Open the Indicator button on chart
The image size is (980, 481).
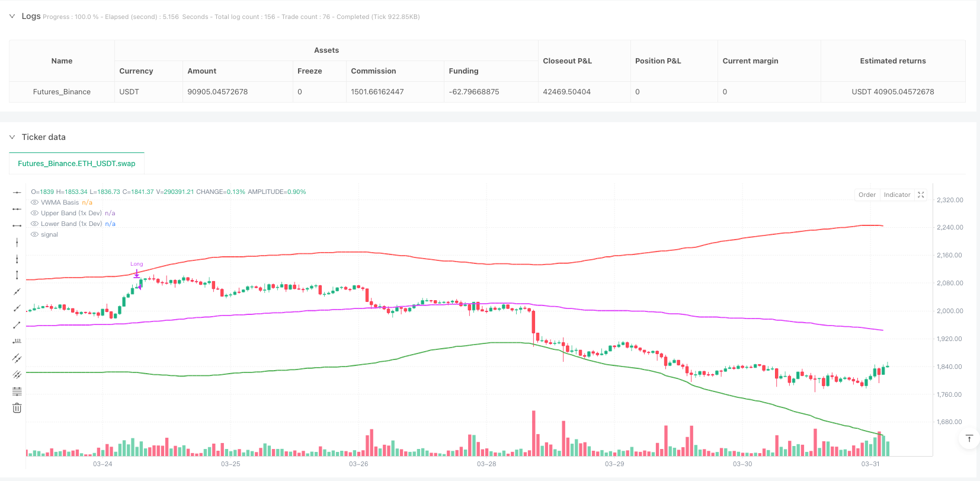click(x=897, y=195)
